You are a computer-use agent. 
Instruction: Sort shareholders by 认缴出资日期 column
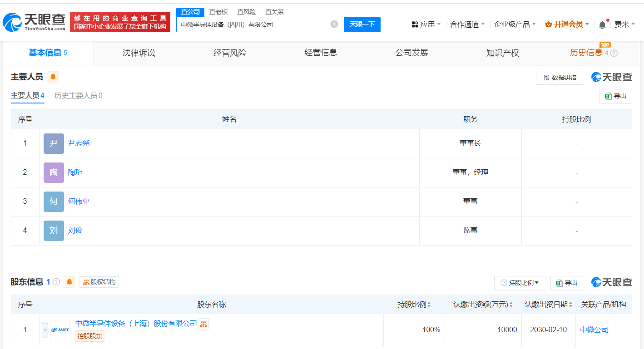coord(570,305)
